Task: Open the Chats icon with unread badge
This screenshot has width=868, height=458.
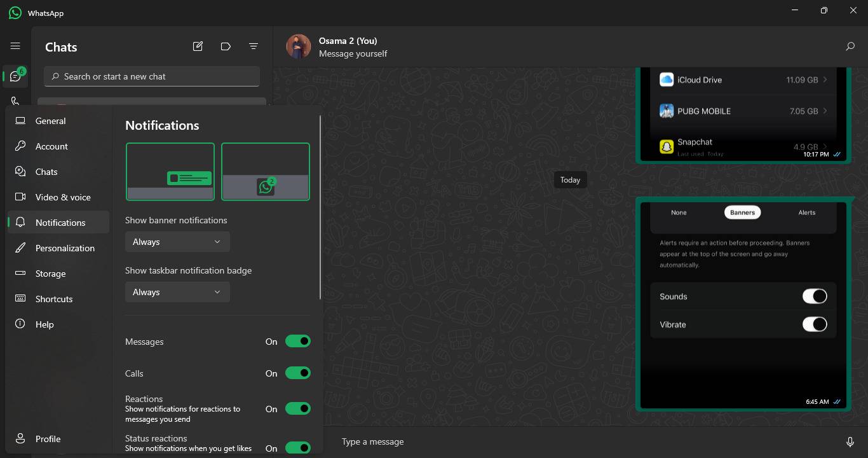Action: [16, 76]
